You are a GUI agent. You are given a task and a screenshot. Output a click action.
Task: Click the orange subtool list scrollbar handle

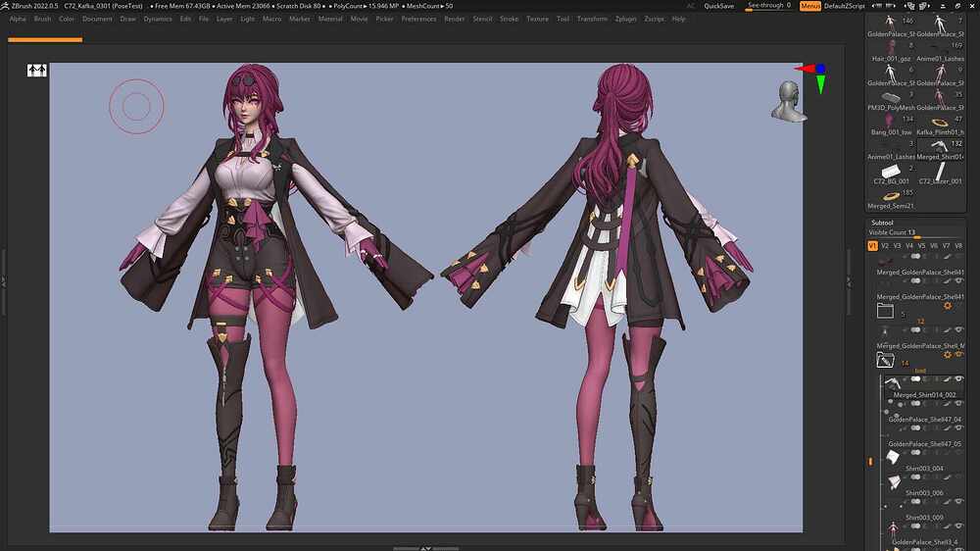870,462
